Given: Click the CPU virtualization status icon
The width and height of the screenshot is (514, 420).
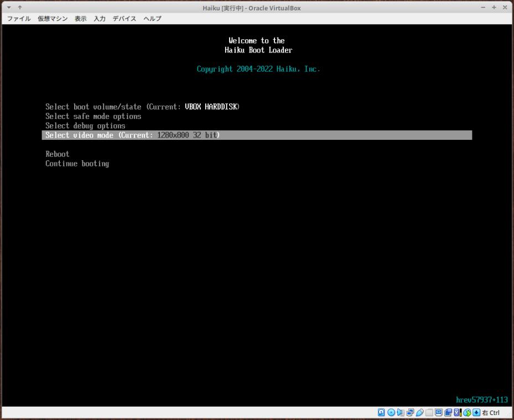Looking at the screenshot, I should pyautogui.click(x=458, y=412).
